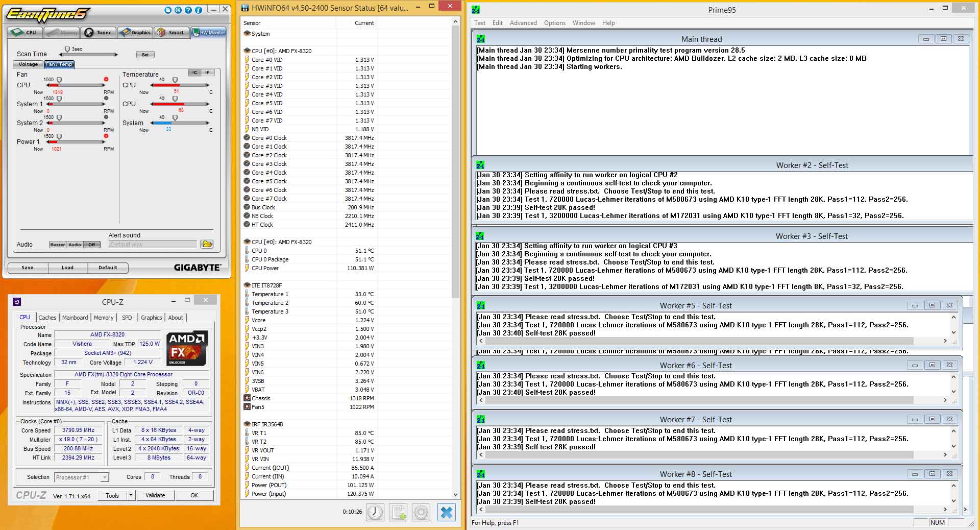The height and width of the screenshot is (530, 980).
Task: Click the HWiNFO logging sheet icon
Action: (x=398, y=512)
